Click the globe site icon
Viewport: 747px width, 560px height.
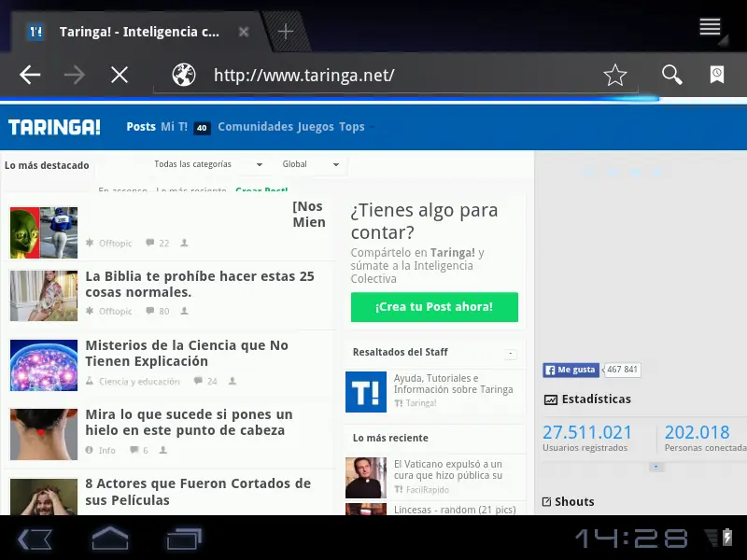coord(184,75)
